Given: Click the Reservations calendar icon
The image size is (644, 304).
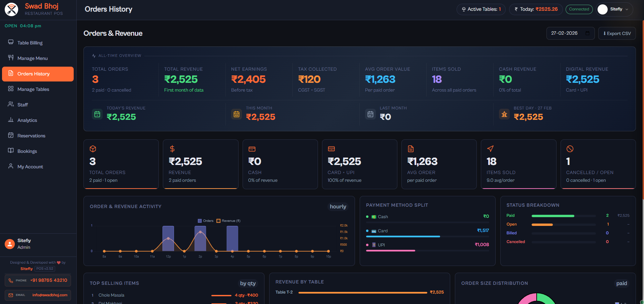Looking at the screenshot, I should pos(11,135).
